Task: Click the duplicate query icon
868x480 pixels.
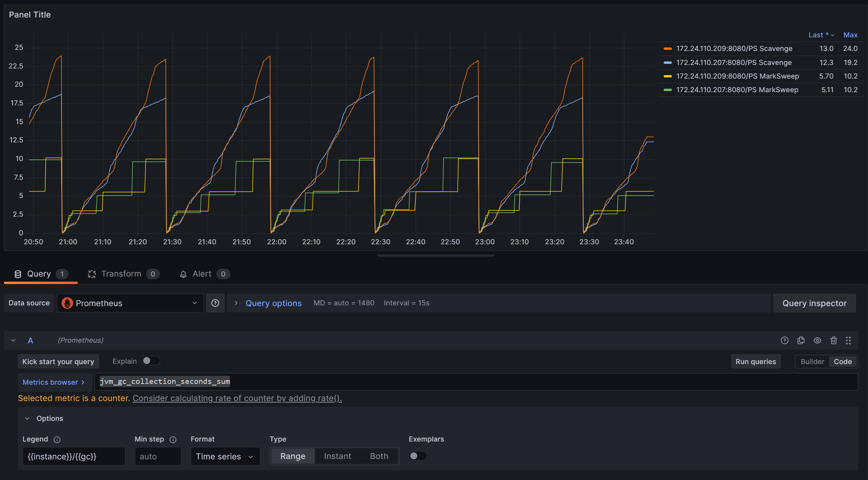Action: point(801,340)
